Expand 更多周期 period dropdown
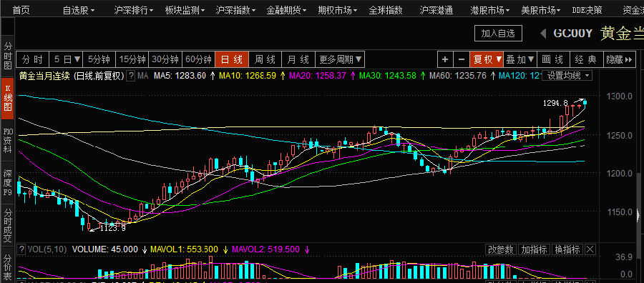644x283 pixels. pos(340,59)
